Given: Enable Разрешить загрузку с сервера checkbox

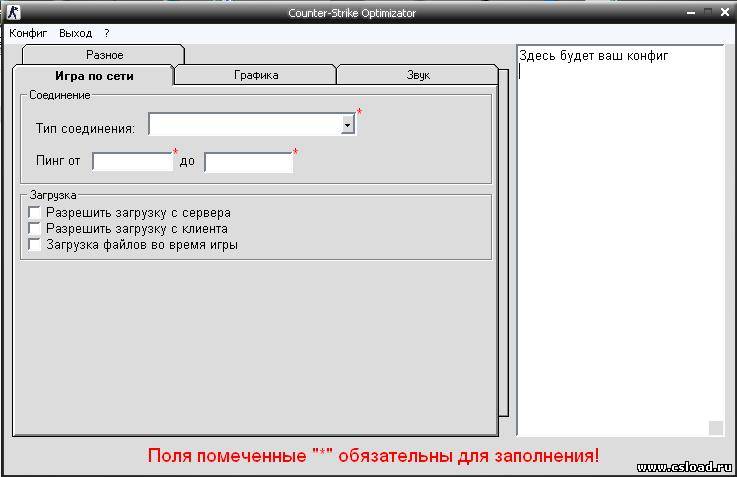Looking at the screenshot, I should pos(35,213).
